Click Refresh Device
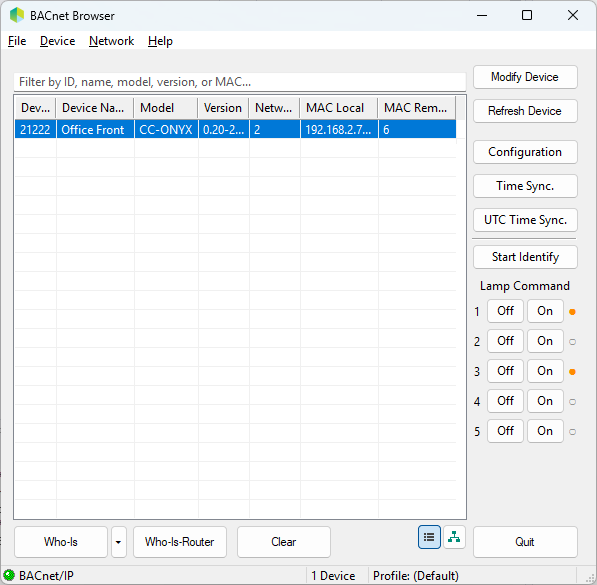 pos(525,111)
